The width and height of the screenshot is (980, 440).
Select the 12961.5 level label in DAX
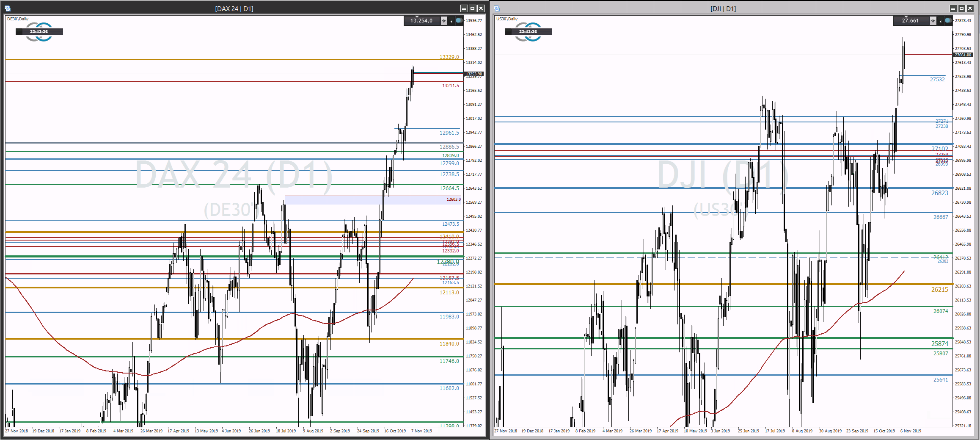pos(449,133)
